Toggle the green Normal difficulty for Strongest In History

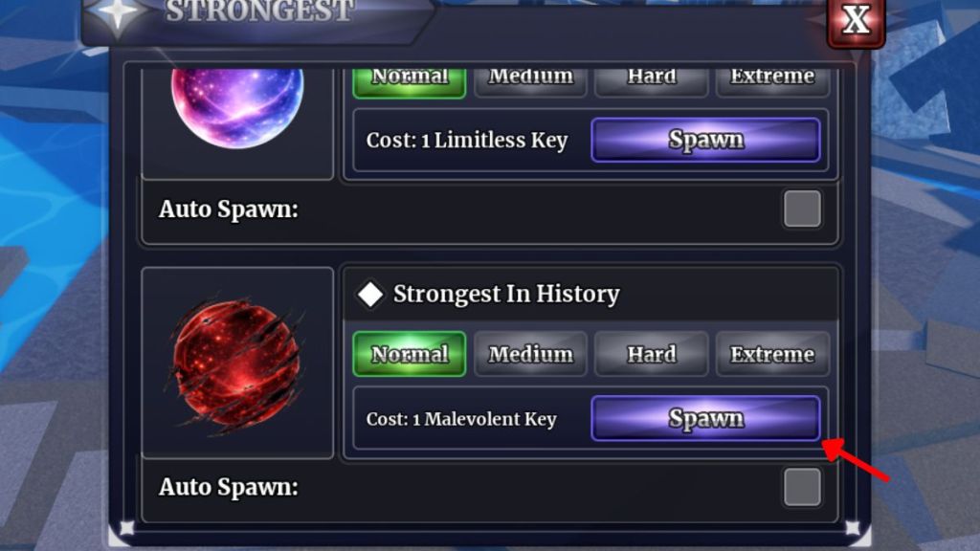(409, 354)
